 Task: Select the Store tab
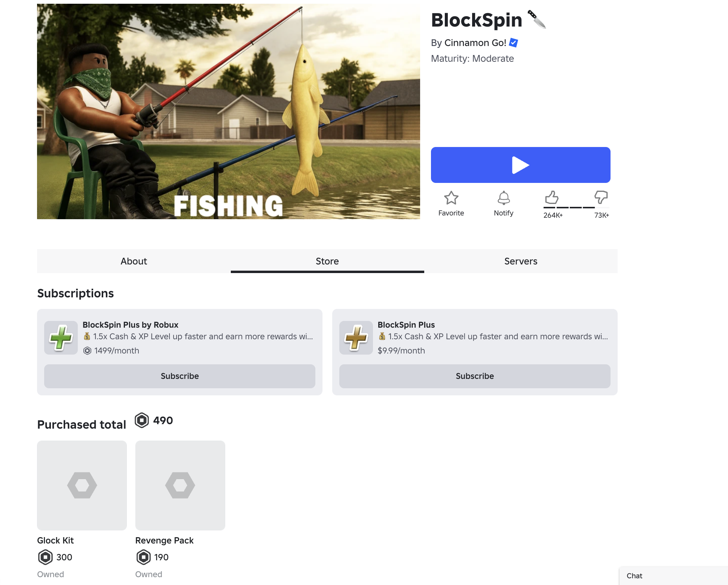coord(327,261)
